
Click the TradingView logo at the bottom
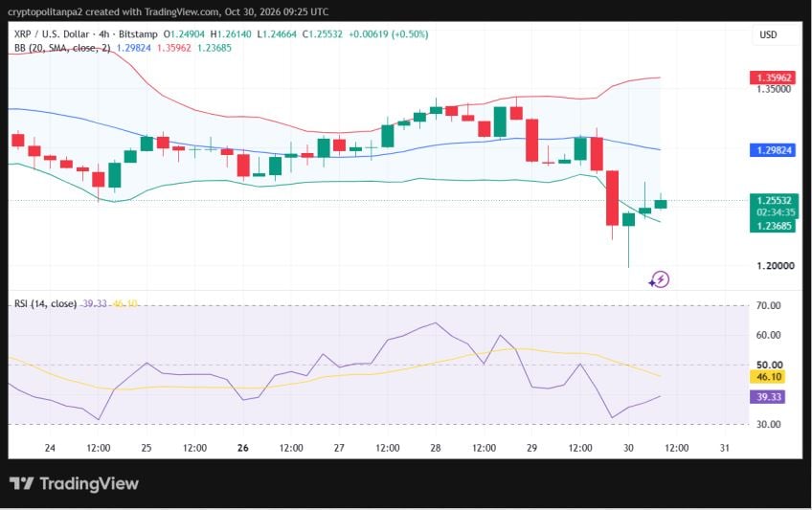(x=74, y=483)
